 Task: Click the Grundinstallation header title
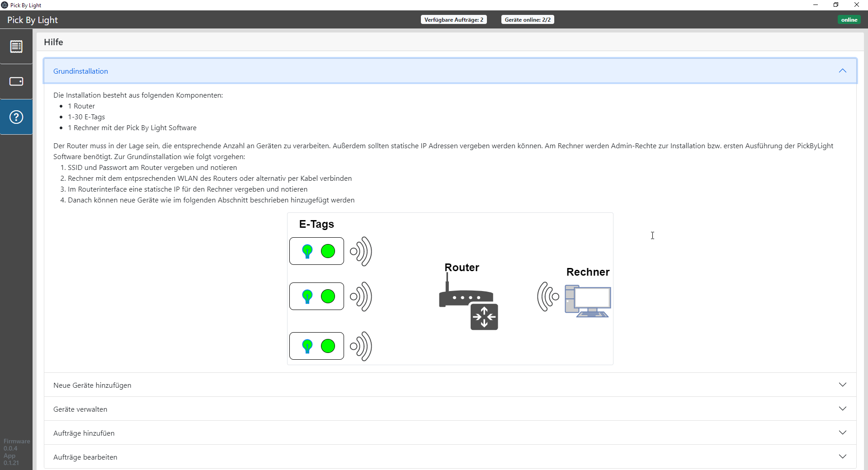[x=80, y=71]
